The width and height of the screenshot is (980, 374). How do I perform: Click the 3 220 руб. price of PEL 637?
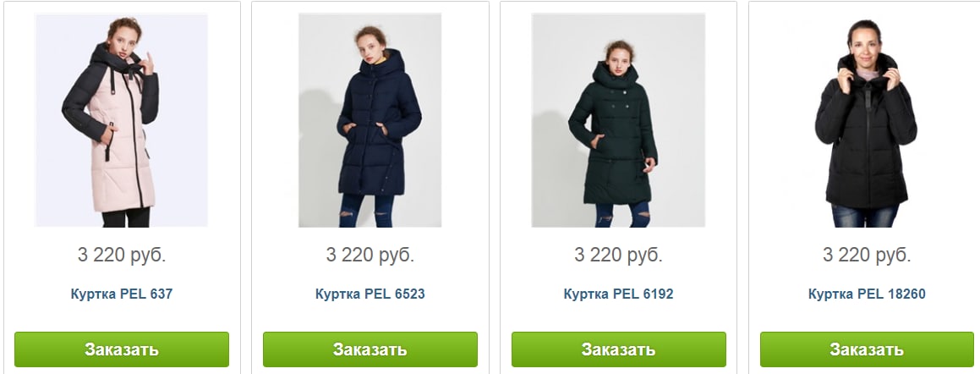121,256
